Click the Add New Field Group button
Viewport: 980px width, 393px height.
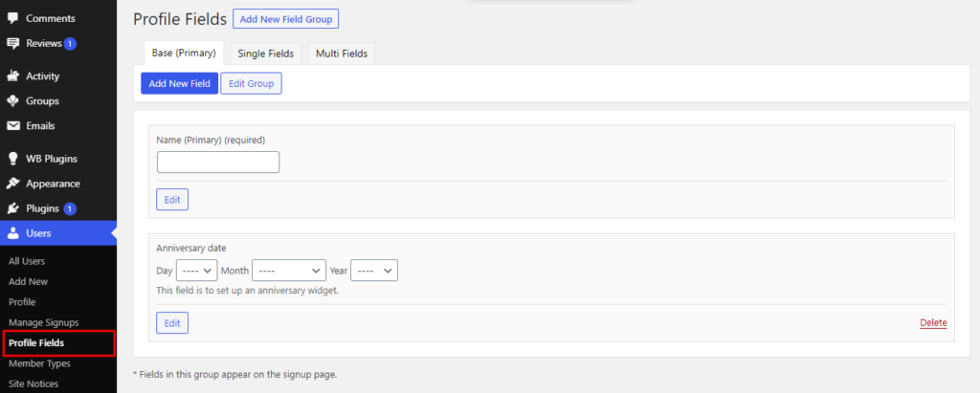click(x=286, y=19)
